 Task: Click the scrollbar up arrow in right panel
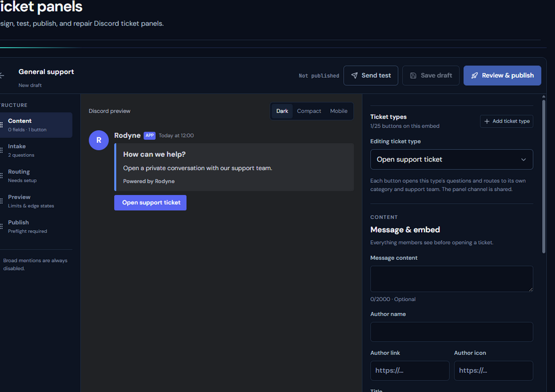(544, 96)
